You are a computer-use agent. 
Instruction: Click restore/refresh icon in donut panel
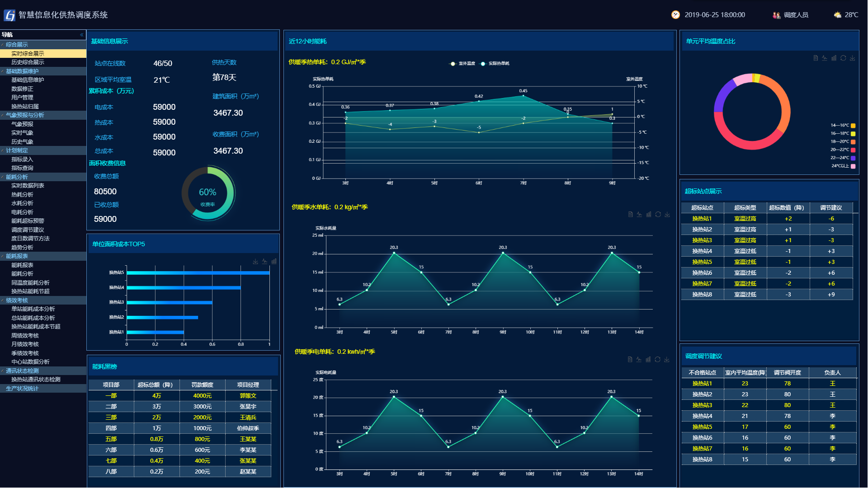(x=843, y=58)
